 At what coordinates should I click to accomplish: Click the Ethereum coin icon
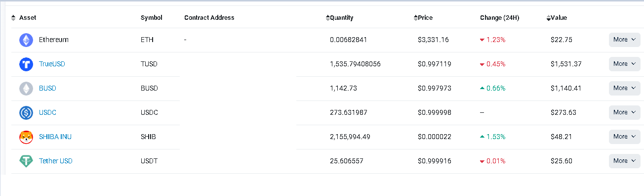tap(26, 40)
